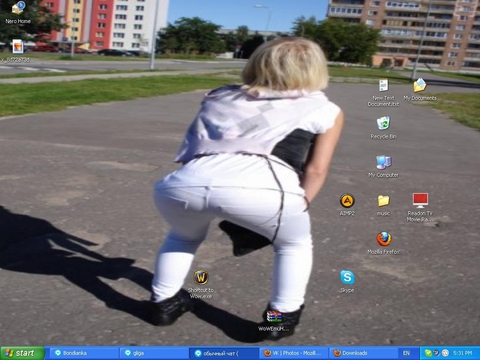Image resolution: width=480 pixels, height=360 pixels.
Task: Switch to the обычный чат taskbar window
Action: pos(224,353)
